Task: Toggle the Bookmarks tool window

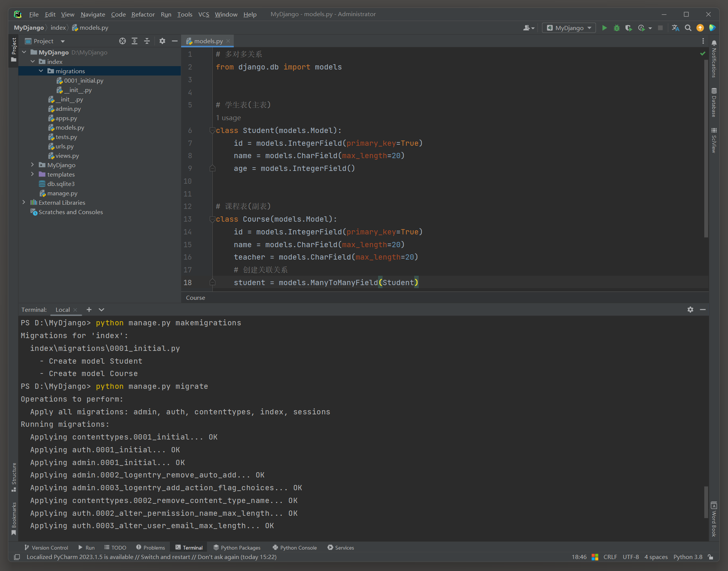Action: pos(14,518)
